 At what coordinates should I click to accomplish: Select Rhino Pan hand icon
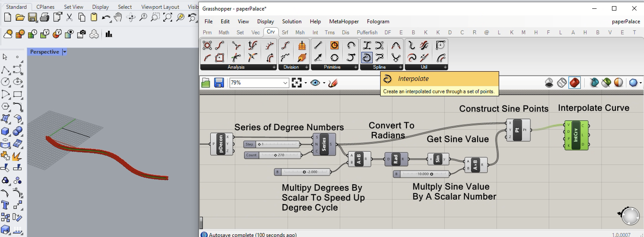[118, 18]
